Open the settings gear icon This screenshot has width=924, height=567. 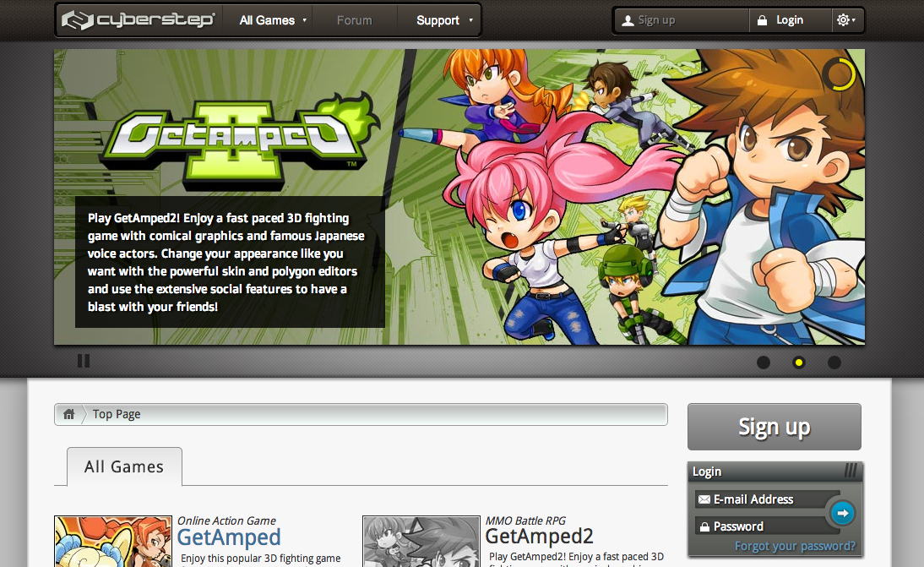842,19
